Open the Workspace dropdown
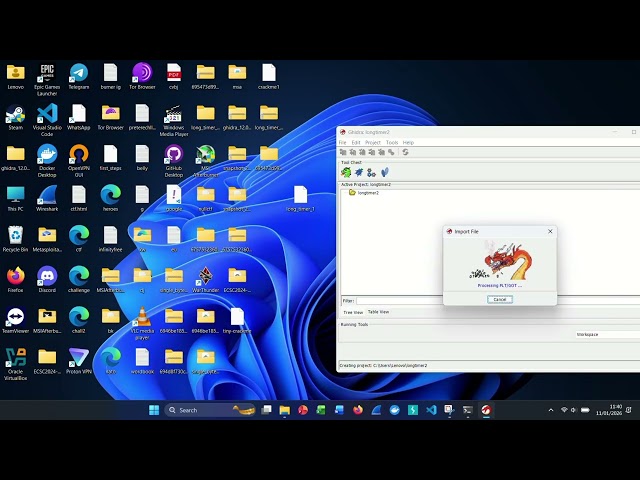The image size is (640, 480). pyautogui.click(x=607, y=334)
